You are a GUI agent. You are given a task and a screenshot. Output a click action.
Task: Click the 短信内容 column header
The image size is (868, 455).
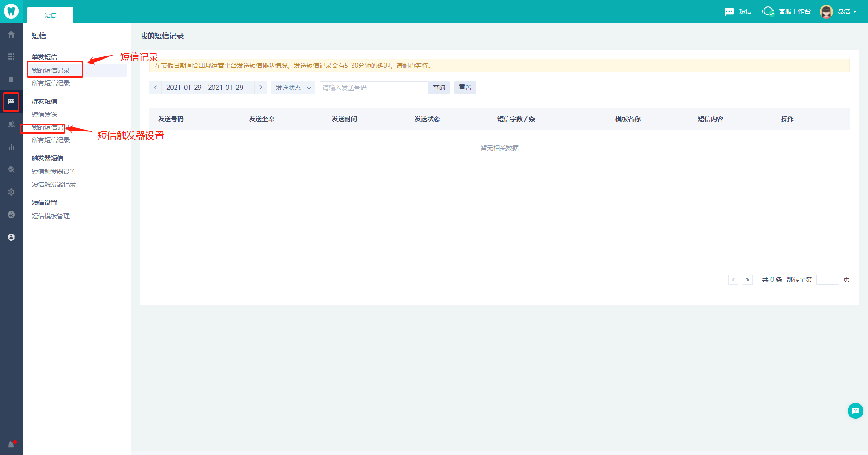pos(711,119)
